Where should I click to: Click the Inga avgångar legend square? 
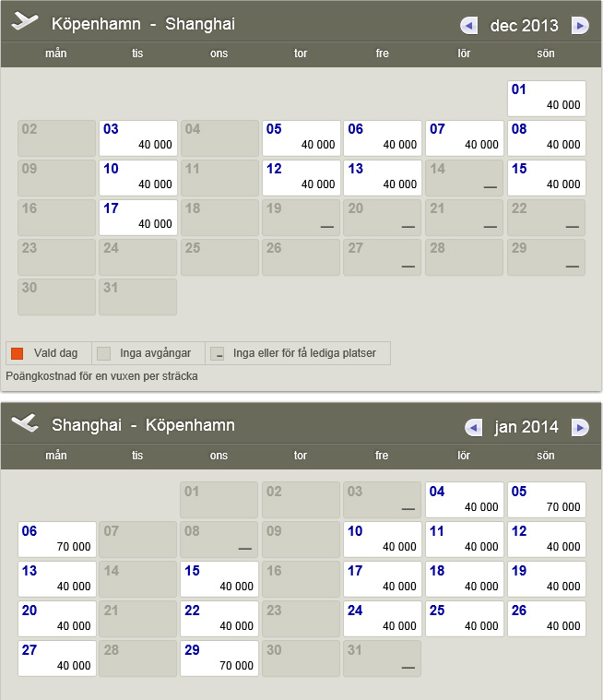point(104,353)
